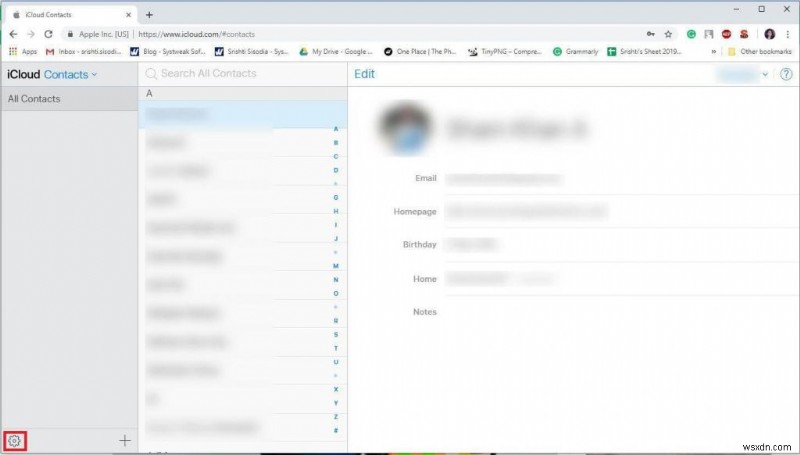The height and width of the screenshot is (455, 800).
Task: Jump to letter Z in index
Action: (336, 417)
